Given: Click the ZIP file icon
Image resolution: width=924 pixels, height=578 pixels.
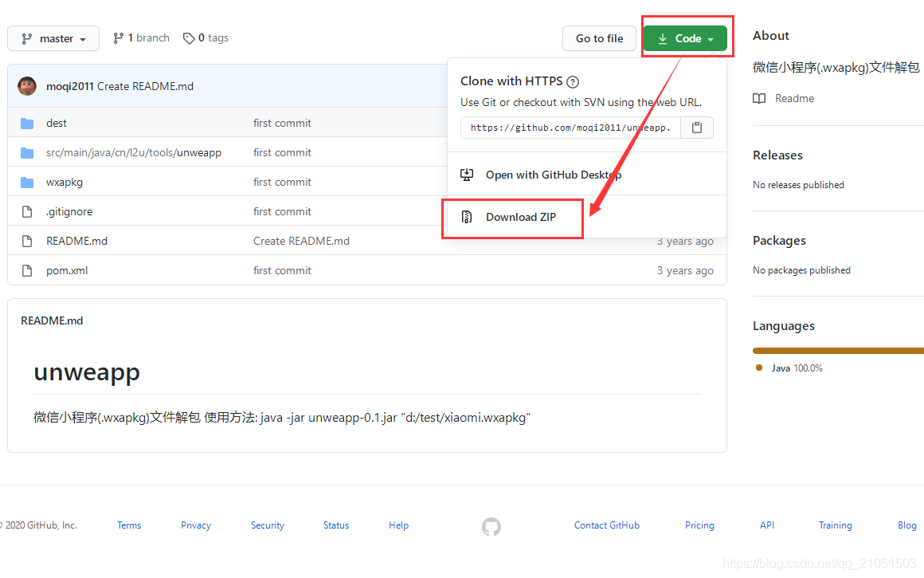Looking at the screenshot, I should point(467,217).
